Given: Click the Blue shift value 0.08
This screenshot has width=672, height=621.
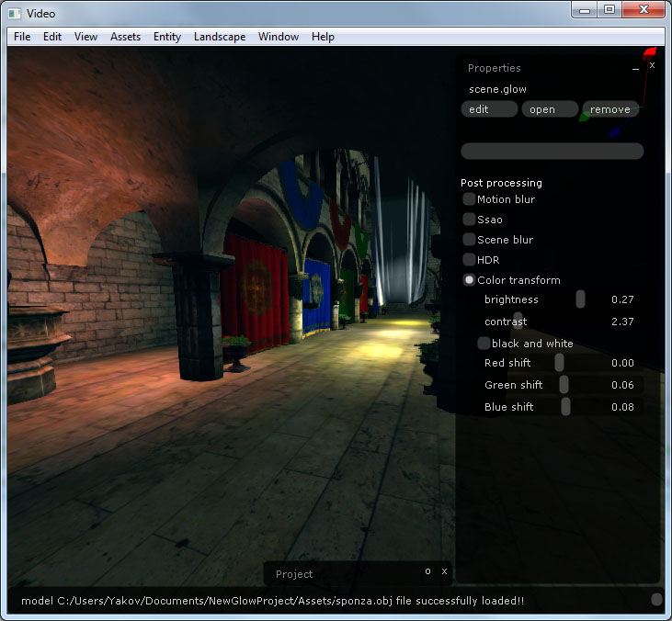Looking at the screenshot, I should click(x=622, y=407).
